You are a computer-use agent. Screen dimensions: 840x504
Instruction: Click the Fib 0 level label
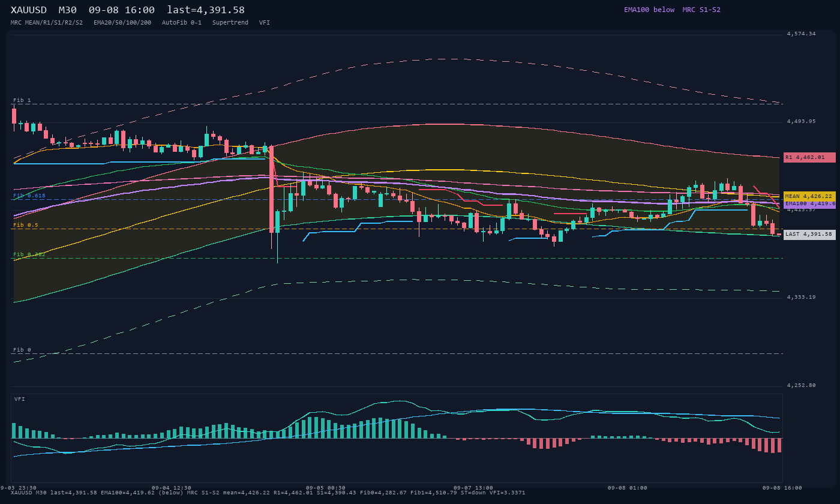[22, 350]
